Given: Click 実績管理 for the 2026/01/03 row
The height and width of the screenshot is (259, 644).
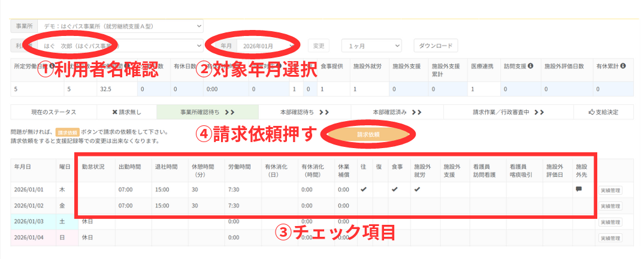Looking at the screenshot, I should click(610, 222).
